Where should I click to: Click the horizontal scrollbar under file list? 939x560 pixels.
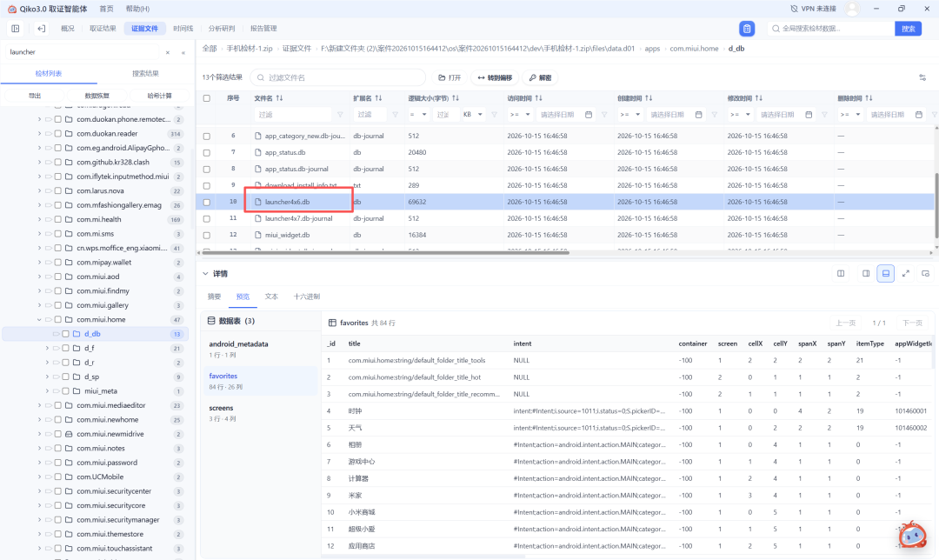pos(386,253)
